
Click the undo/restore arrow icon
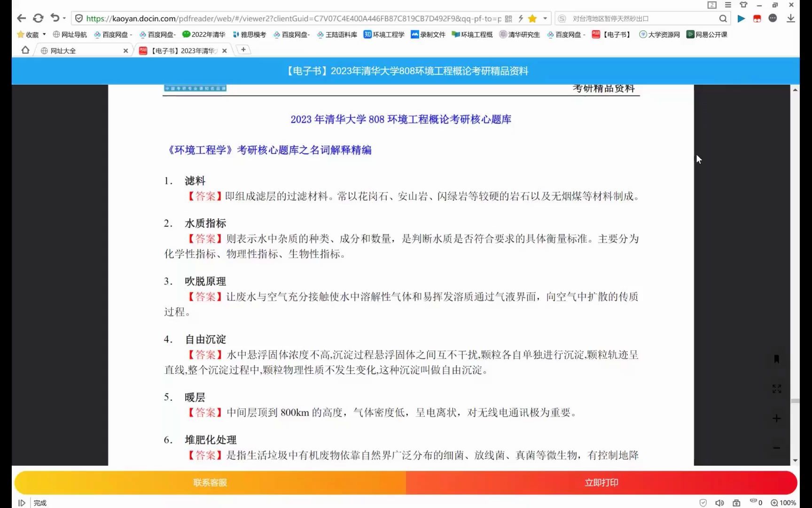[55, 18]
